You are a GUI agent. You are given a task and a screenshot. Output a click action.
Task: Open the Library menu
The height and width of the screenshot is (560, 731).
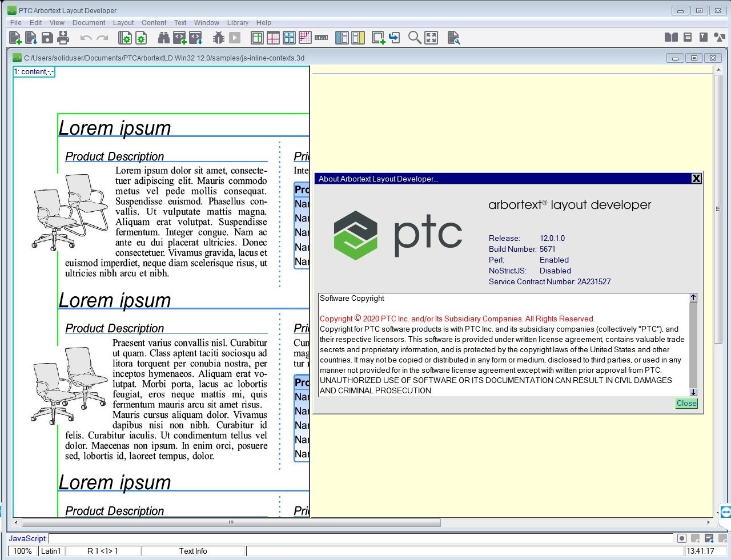tap(238, 23)
